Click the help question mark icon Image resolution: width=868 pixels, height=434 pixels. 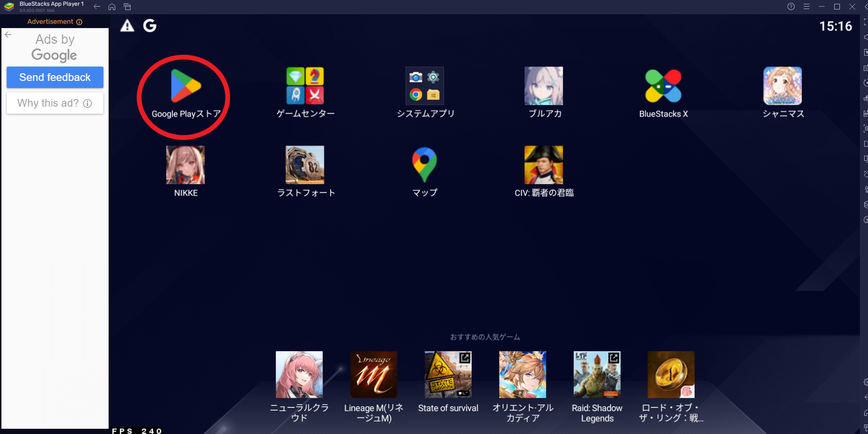coord(791,7)
